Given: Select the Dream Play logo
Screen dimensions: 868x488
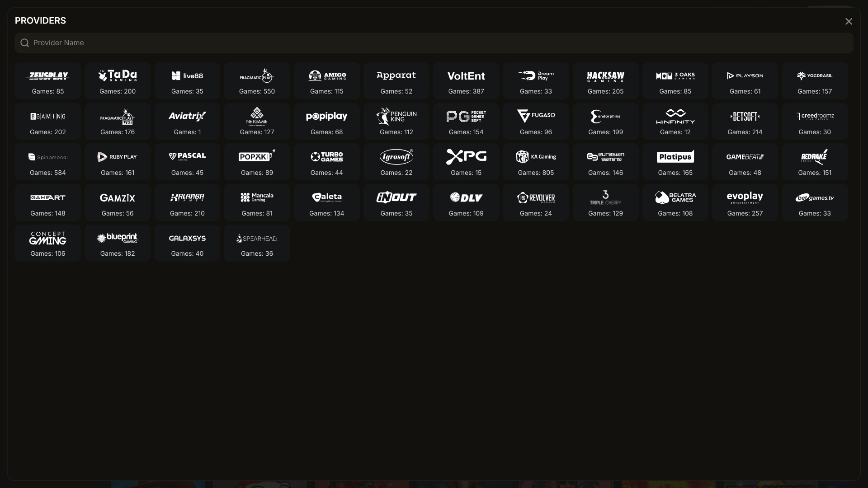Looking at the screenshot, I should 536,76.
